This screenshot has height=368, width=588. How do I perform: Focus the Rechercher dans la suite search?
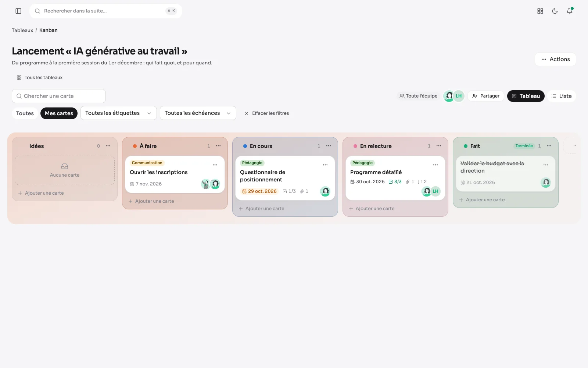[x=106, y=11]
